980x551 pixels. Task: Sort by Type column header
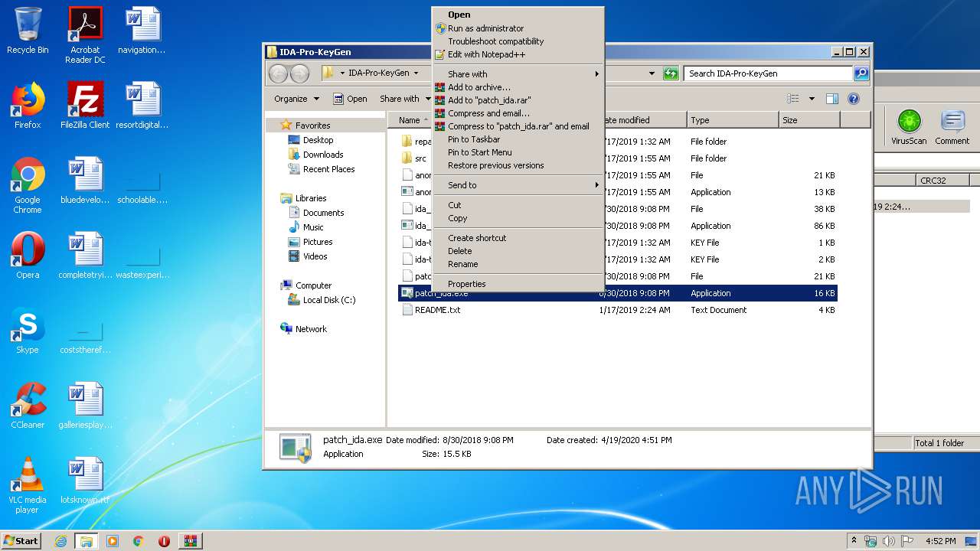coord(732,120)
